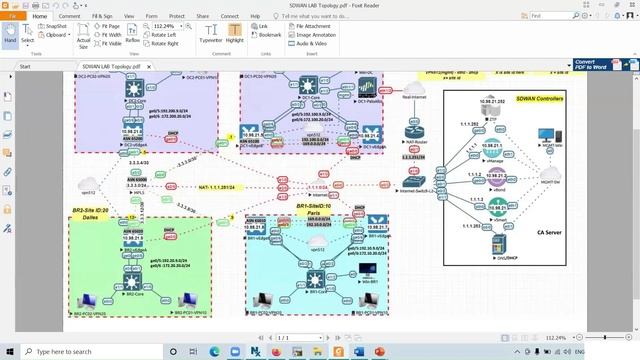
Task: Open the File menu
Action: tap(13, 16)
